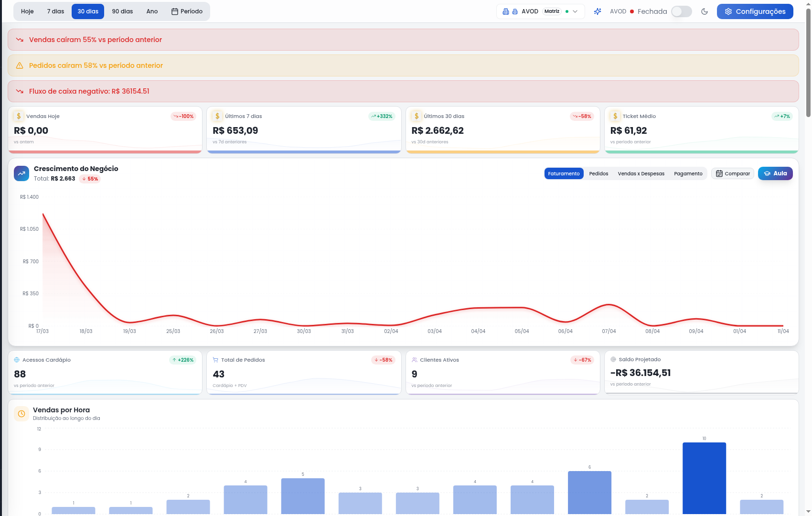Click the Matriz label badge
Image resolution: width=812 pixels, height=516 pixels.
click(x=552, y=11)
